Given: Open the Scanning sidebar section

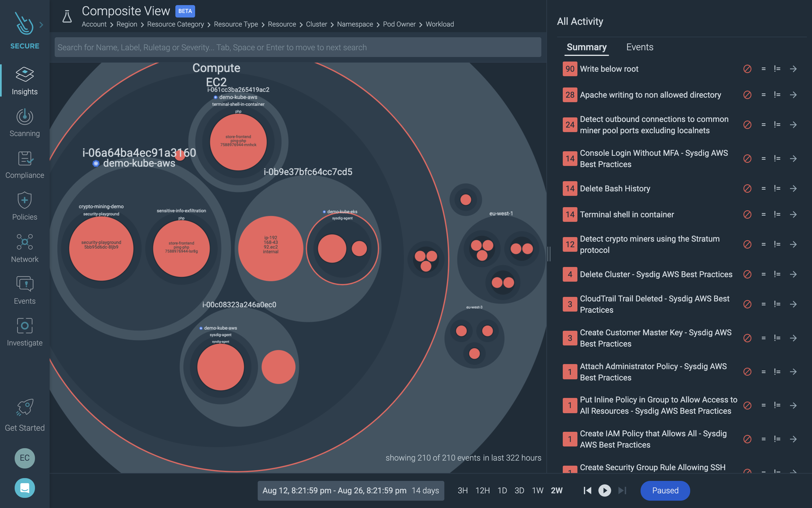Looking at the screenshot, I should (x=25, y=123).
